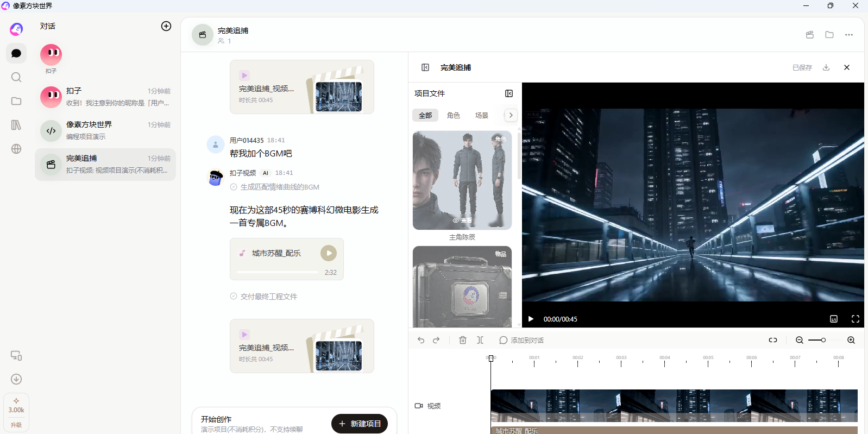The width and height of the screenshot is (868, 434).
Task: Open the 扣子 conversation in list
Action: tap(105, 97)
